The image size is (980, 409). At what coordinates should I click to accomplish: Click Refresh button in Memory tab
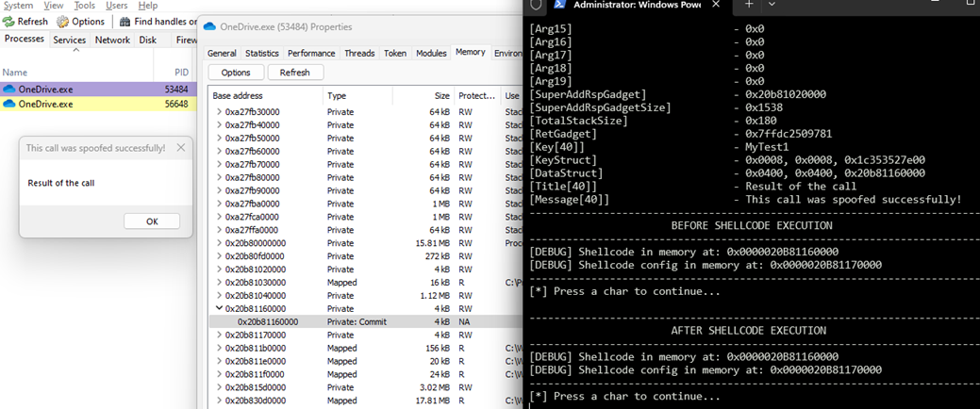(x=295, y=73)
